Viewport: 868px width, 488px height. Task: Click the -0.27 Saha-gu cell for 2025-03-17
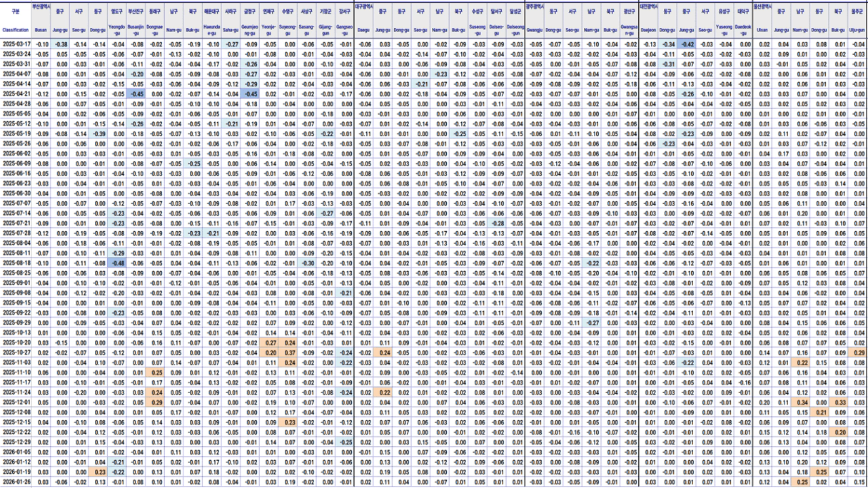(231, 44)
